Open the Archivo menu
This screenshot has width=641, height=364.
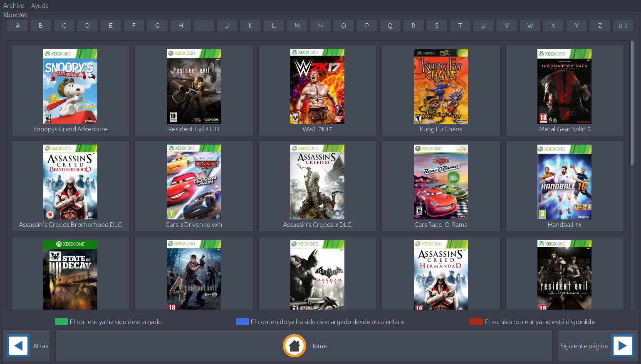pyautogui.click(x=14, y=5)
